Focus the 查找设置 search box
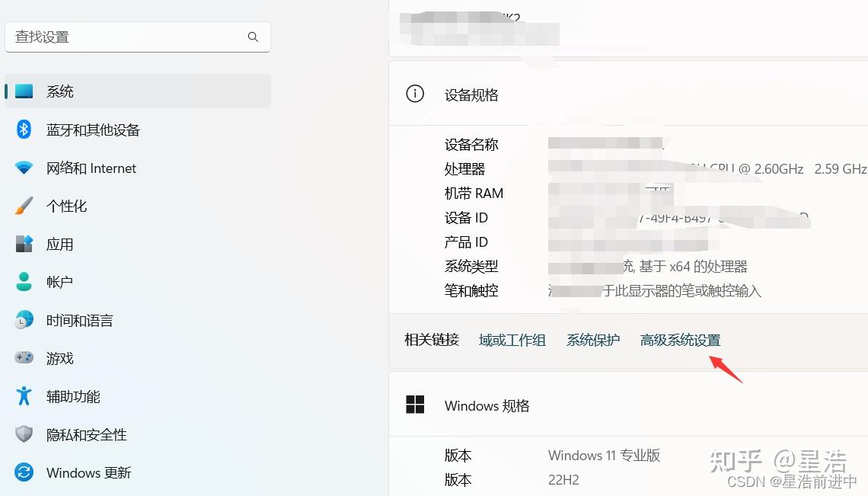This screenshot has height=496, width=868. pyautogui.click(x=138, y=37)
